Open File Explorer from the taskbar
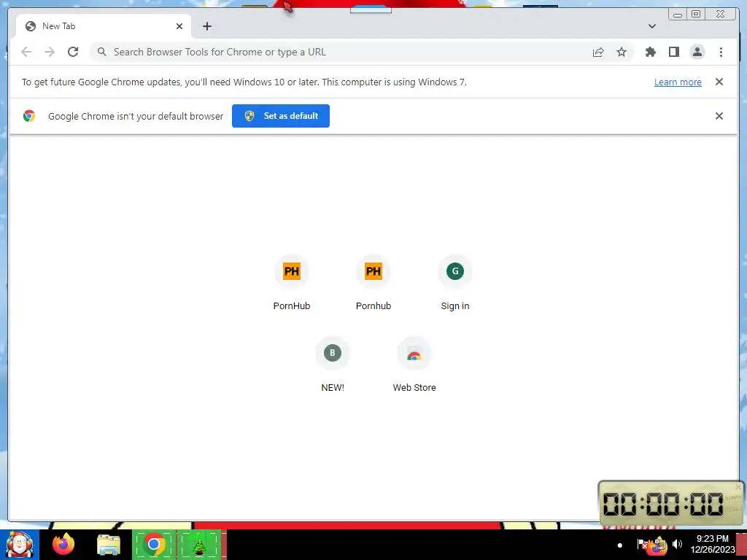The height and width of the screenshot is (560, 747). [109, 545]
